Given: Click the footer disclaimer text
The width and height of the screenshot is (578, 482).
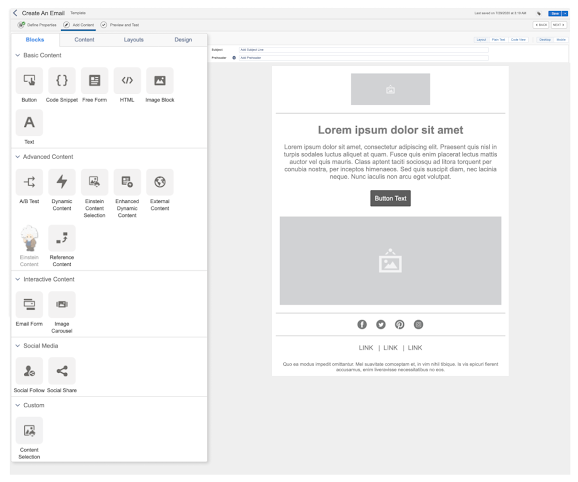Looking at the screenshot, I should [x=390, y=367].
